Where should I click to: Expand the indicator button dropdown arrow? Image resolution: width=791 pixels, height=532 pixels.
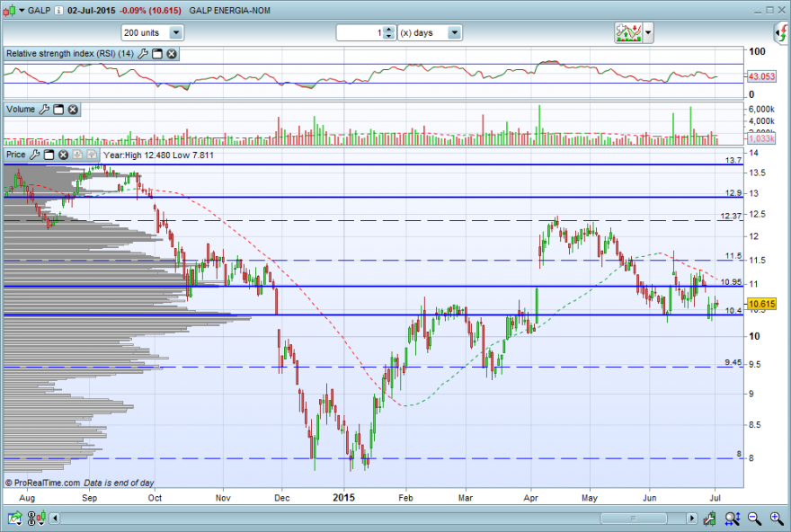(x=648, y=32)
